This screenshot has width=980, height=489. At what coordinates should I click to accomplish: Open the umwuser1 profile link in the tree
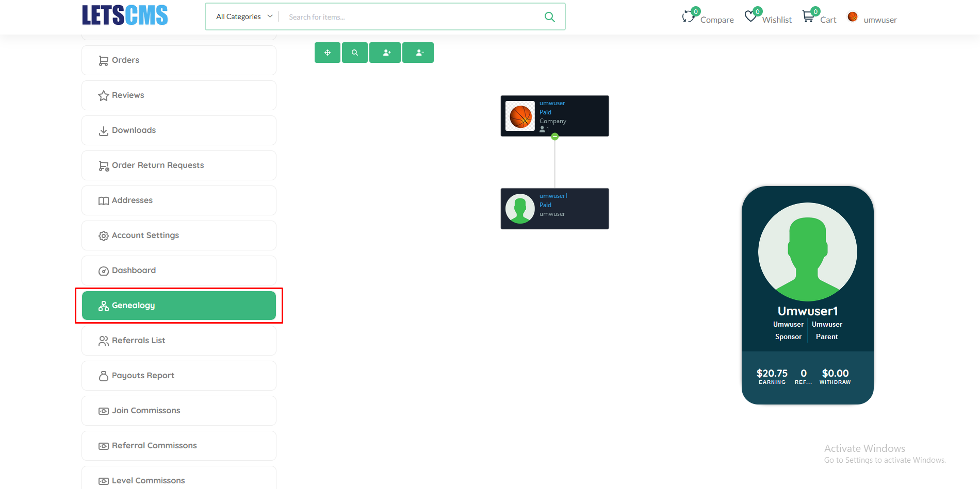553,195
